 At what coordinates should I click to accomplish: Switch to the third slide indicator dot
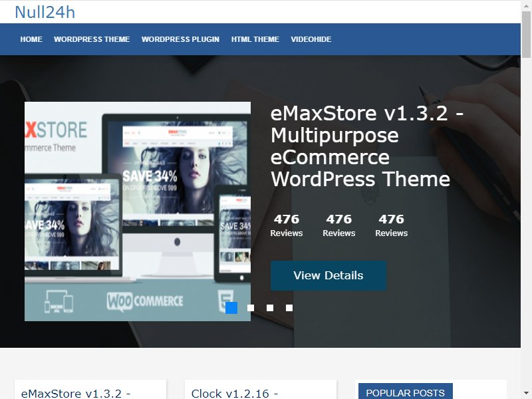pyautogui.click(x=270, y=308)
